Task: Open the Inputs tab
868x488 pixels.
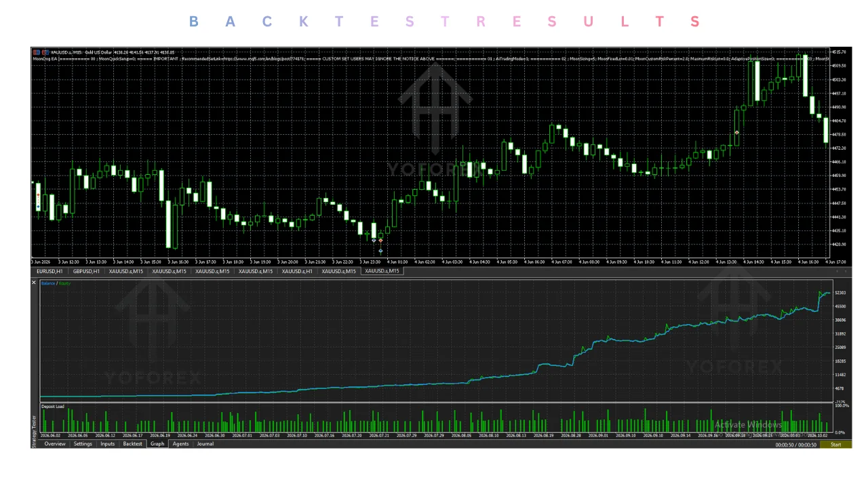Action: (x=108, y=444)
